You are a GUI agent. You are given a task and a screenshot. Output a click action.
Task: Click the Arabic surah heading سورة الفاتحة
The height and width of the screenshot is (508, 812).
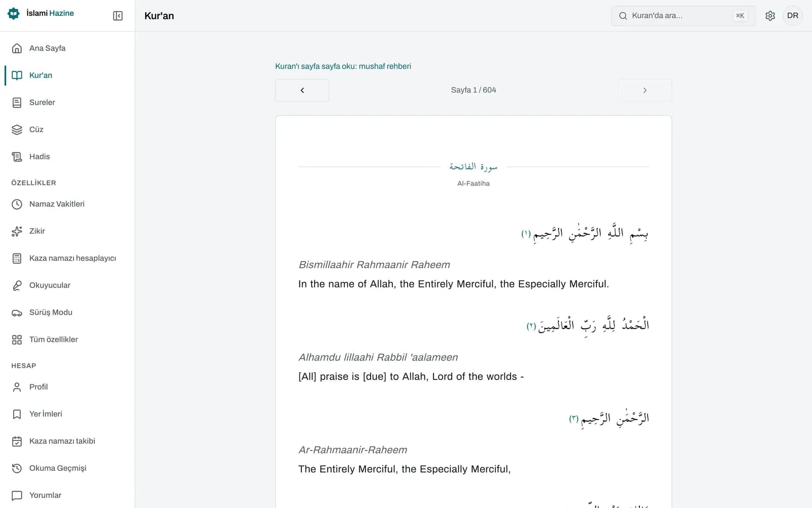(x=473, y=167)
